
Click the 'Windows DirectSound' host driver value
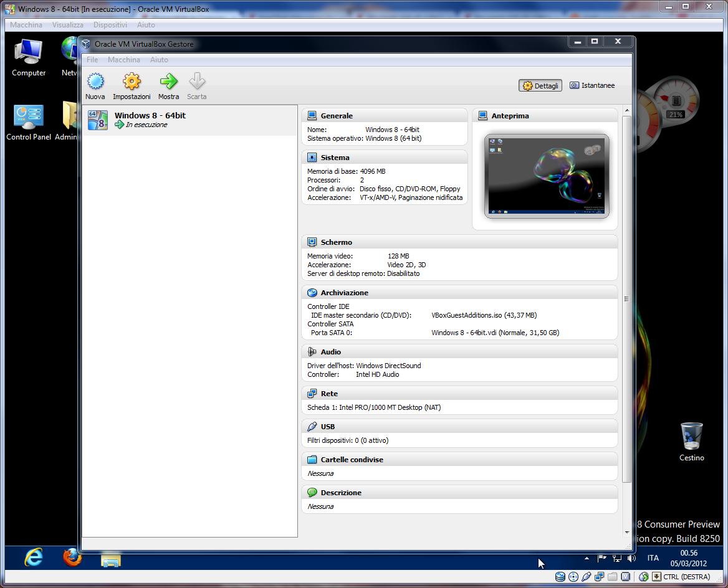coord(388,366)
